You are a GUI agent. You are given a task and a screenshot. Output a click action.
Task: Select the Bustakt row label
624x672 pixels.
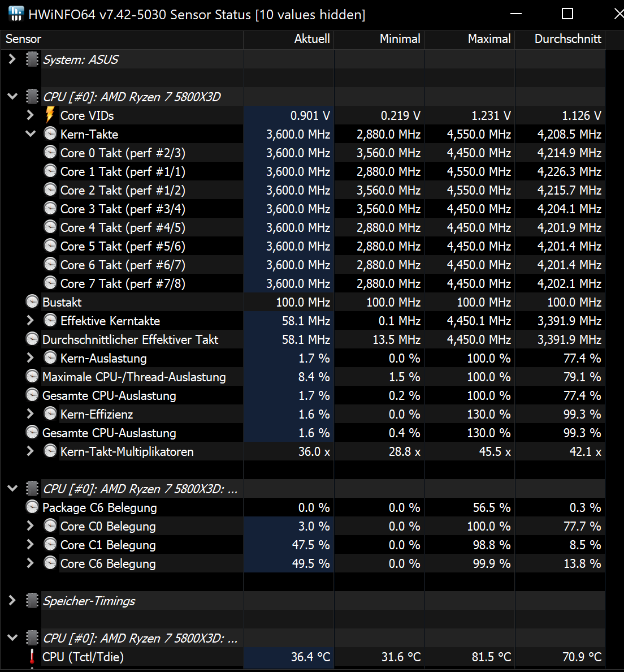62,302
